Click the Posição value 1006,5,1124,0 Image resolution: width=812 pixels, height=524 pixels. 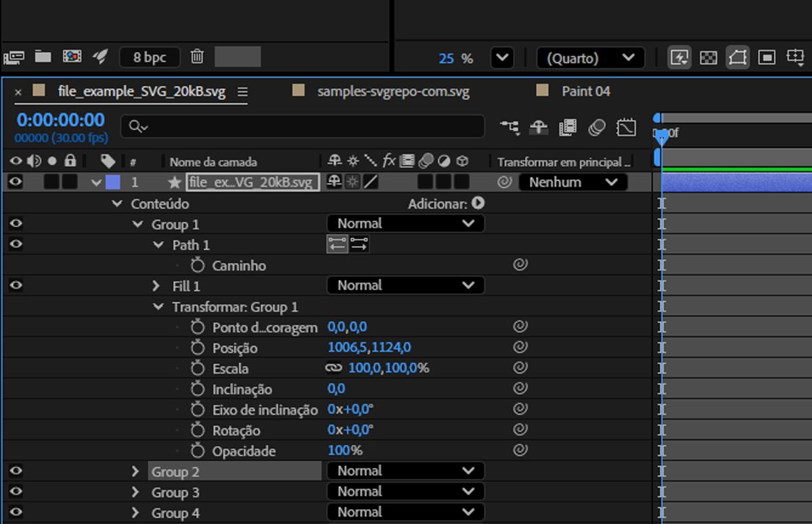click(x=369, y=348)
